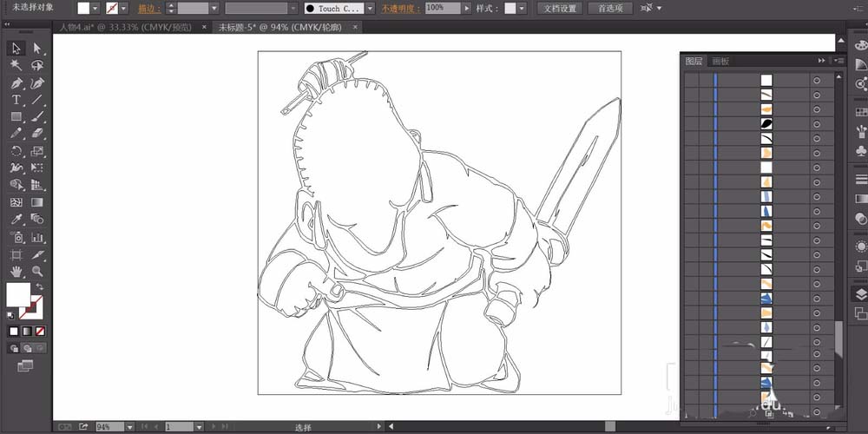868x434 pixels.
Task: Open the Symbols (club) panel icon
Action: click(x=861, y=150)
